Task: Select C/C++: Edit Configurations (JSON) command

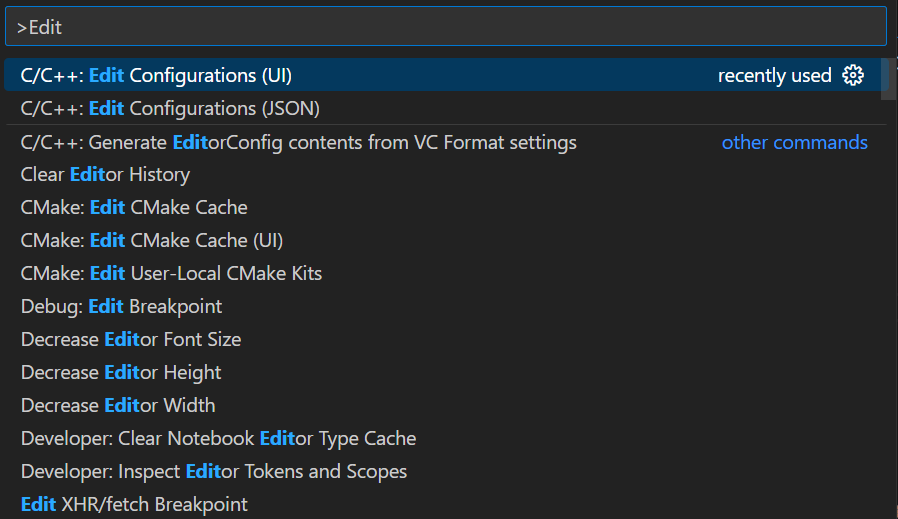Action: click(x=170, y=108)
